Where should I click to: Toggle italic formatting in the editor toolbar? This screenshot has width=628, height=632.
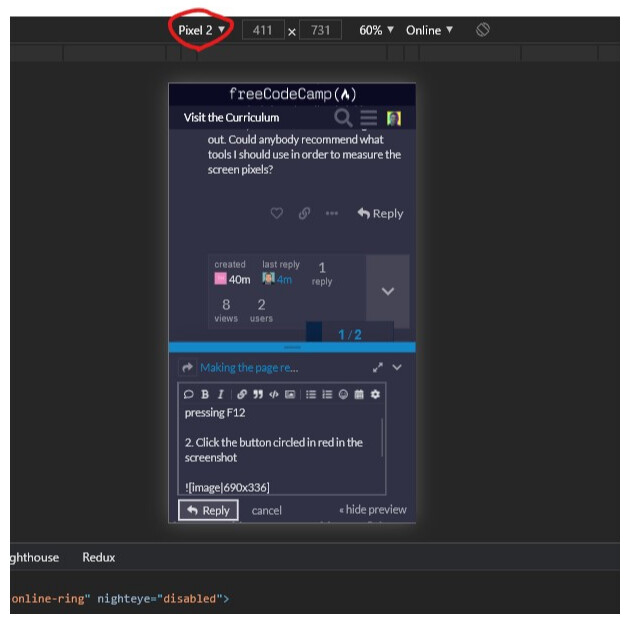[220, 394]
